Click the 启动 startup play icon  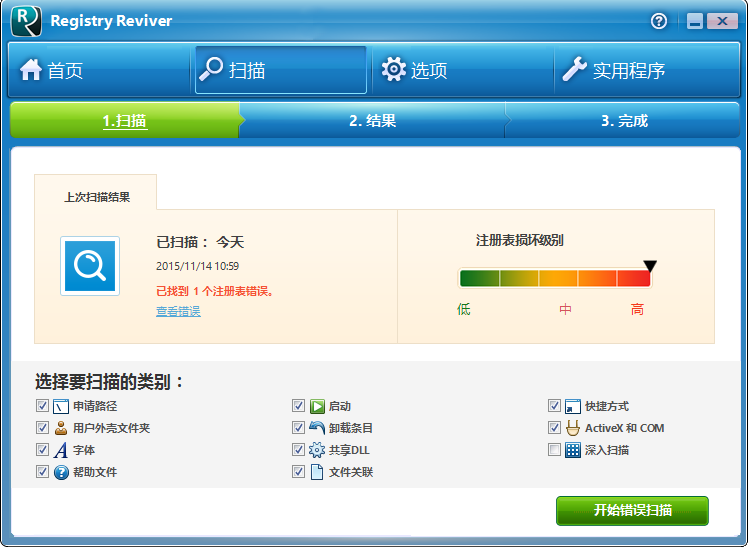point(317,407)
